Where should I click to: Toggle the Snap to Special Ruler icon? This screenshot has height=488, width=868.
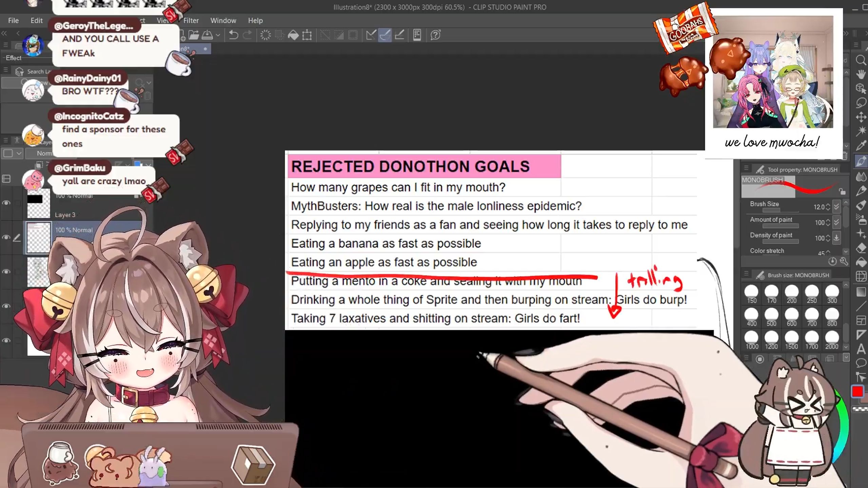coord(385,35)
